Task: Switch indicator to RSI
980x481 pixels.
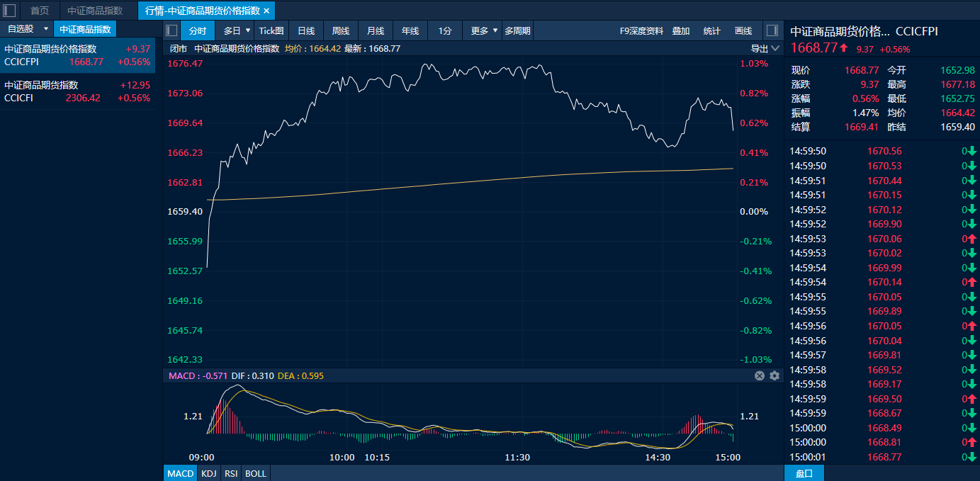Action: [x=231, y=473]
